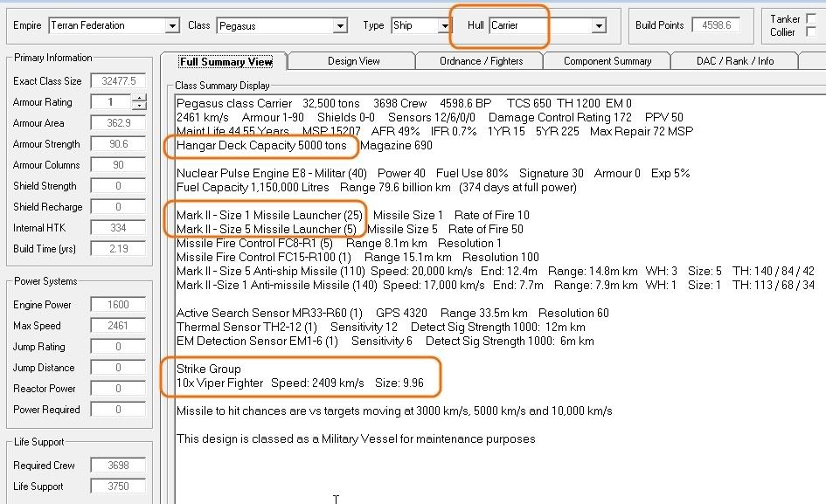Increase Armour Rating with the up arrow
Viewport: 826px width, 504px height.
pyautogui.click(x=139, y=98)
